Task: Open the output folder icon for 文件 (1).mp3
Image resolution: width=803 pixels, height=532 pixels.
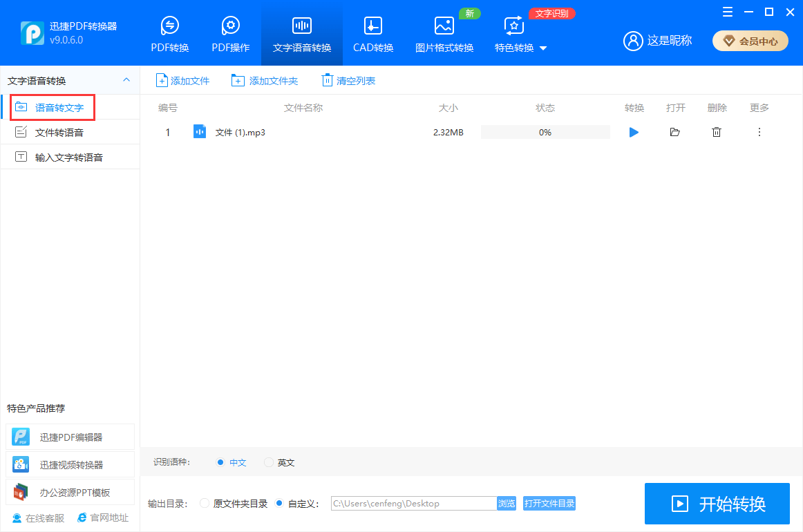Action: [675, 132]
